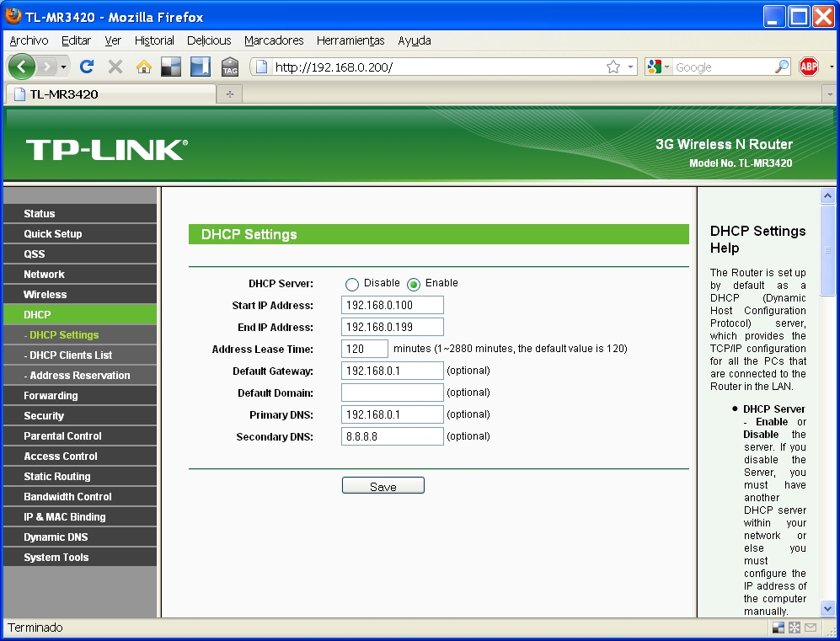Click the Delicious checkered bookmarks icon
Viewport: 840px width, 641px height.
171,67
